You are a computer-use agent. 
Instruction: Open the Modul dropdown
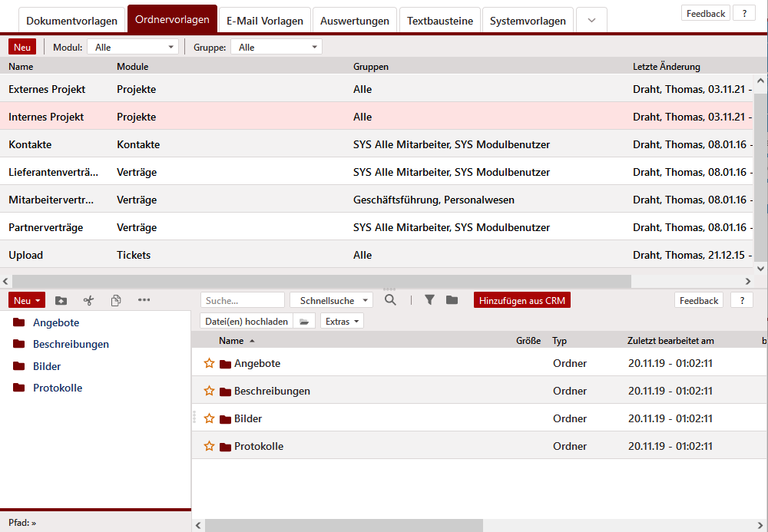(x=132, y=48)
